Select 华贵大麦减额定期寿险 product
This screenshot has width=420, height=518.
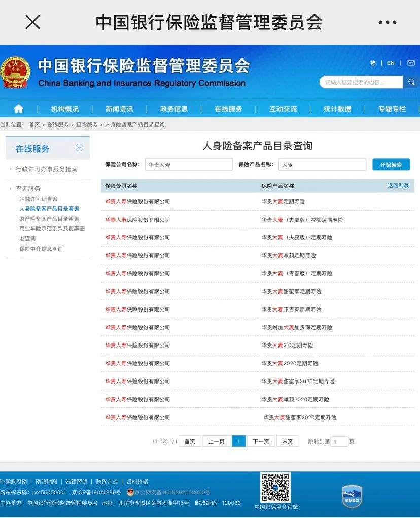[x=289, y=255]
